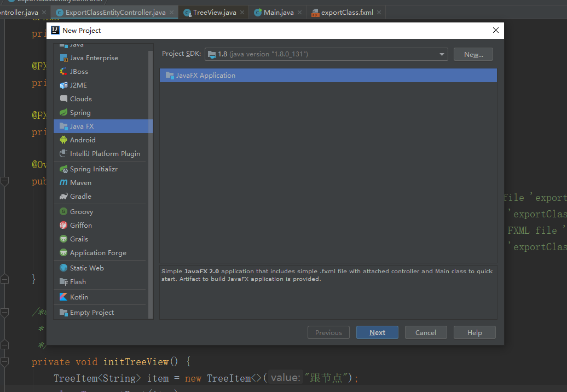
Task: Open the exportClass.fxml tab
Action: 347,12
